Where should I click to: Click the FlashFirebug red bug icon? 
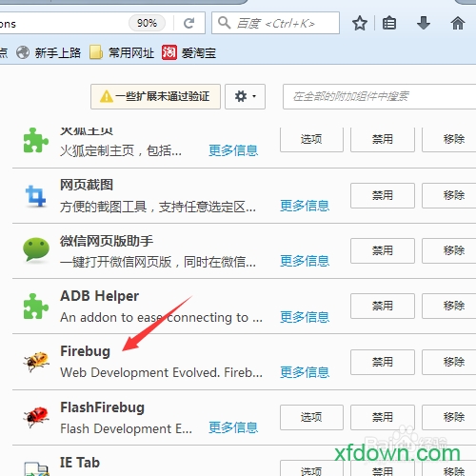click(36, 417)
